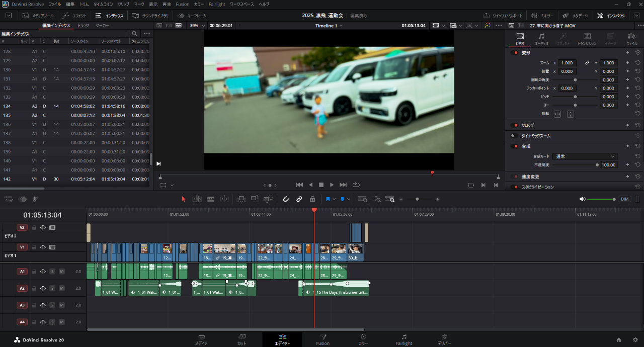Viewport: 644px width, 347px height.
Task: Open the viewer zoom 39% dropdown
Action: (197, 25)
